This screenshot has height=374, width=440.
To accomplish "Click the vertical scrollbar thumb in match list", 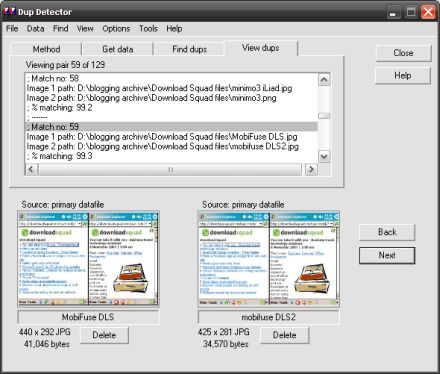I will pos(324,116).
